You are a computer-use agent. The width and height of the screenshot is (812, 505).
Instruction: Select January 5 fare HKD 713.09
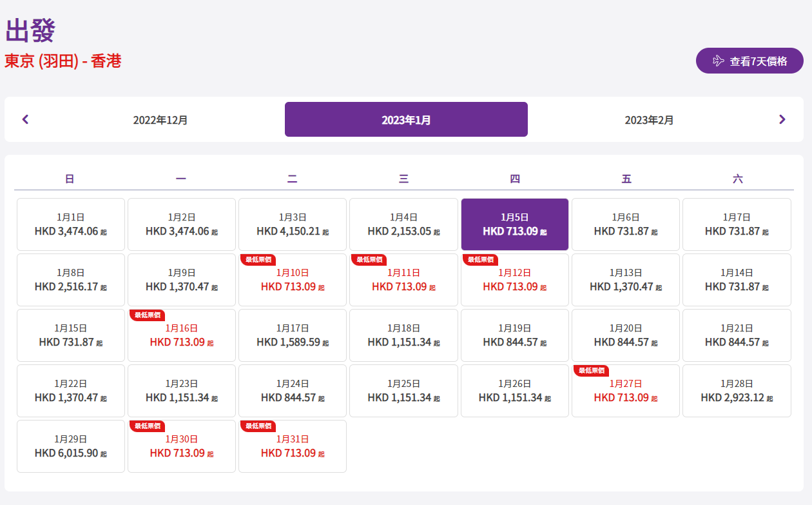(x=514, y=224)
